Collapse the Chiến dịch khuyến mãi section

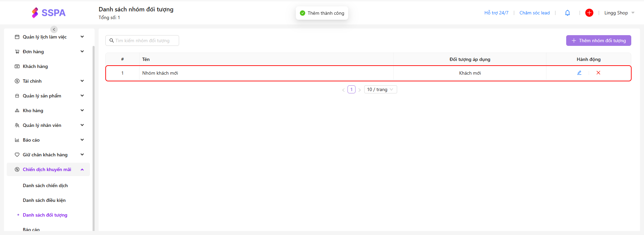[82, 169]
